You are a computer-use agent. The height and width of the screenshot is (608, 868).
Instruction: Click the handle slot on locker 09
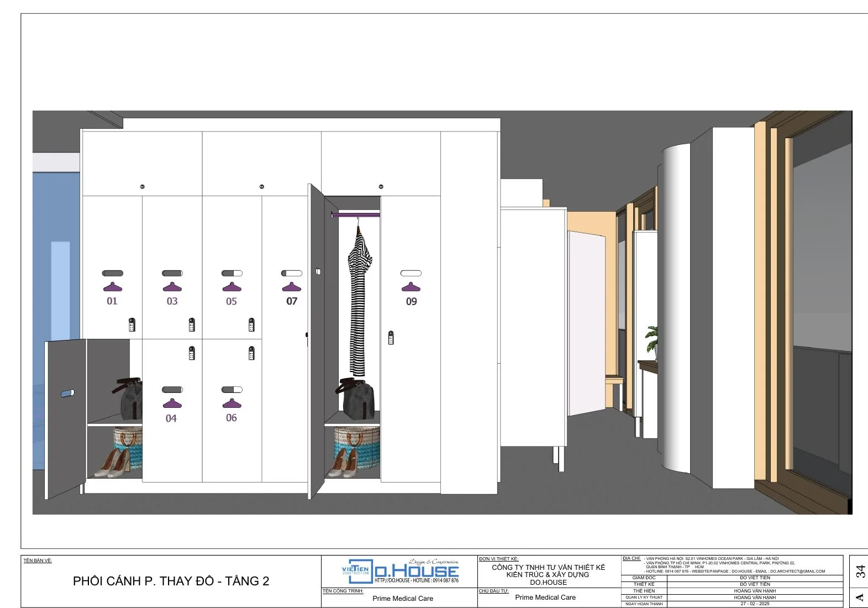411,273
